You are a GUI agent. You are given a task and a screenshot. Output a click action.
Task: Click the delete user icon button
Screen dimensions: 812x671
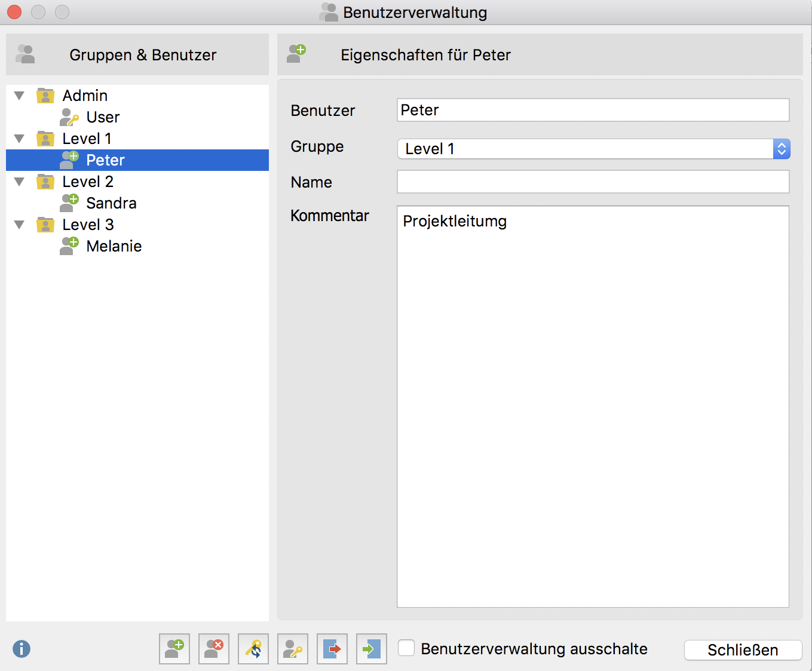(214, 649)
